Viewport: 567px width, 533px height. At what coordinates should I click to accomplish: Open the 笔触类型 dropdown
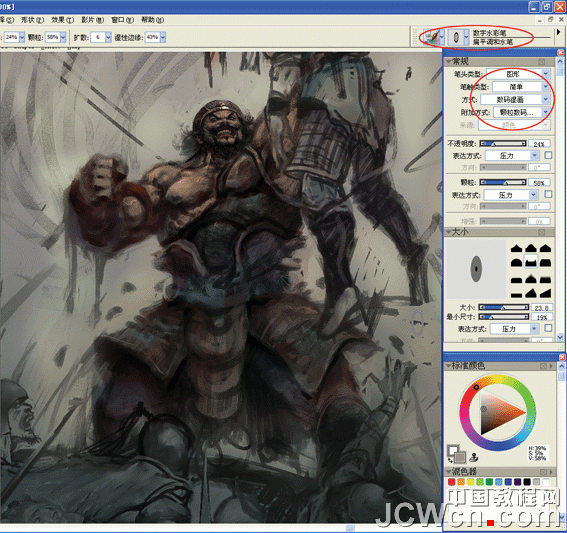521,87
